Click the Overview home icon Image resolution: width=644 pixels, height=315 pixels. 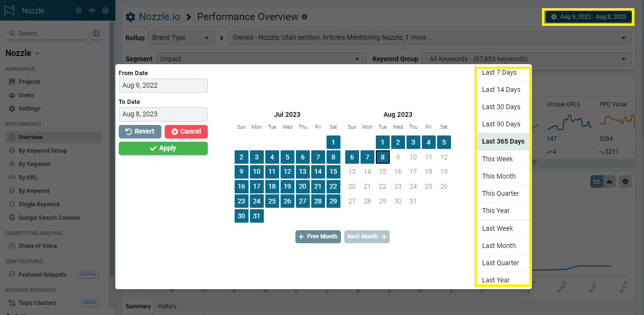click(x=12, y=137)
